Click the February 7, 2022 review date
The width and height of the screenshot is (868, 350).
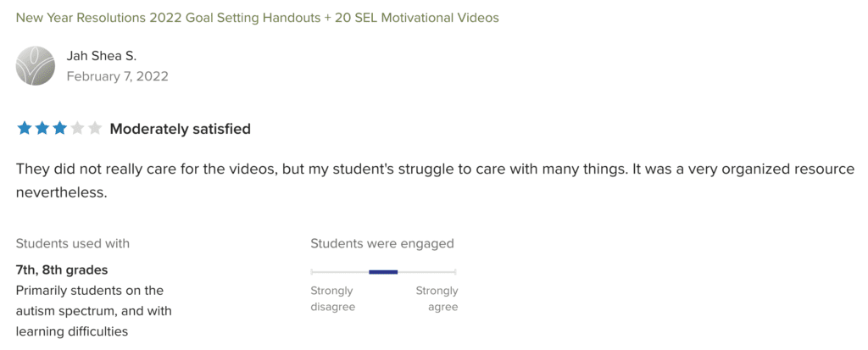tap(117, 76)
